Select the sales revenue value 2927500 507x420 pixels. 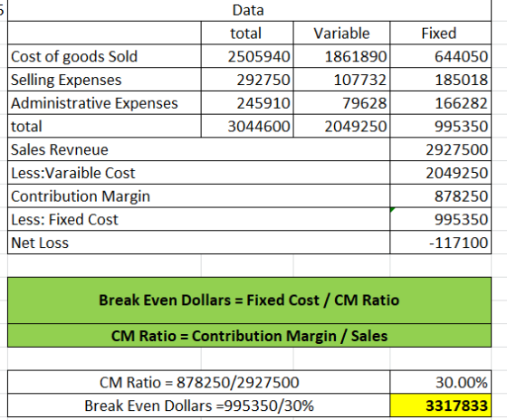tap(440, 149)
